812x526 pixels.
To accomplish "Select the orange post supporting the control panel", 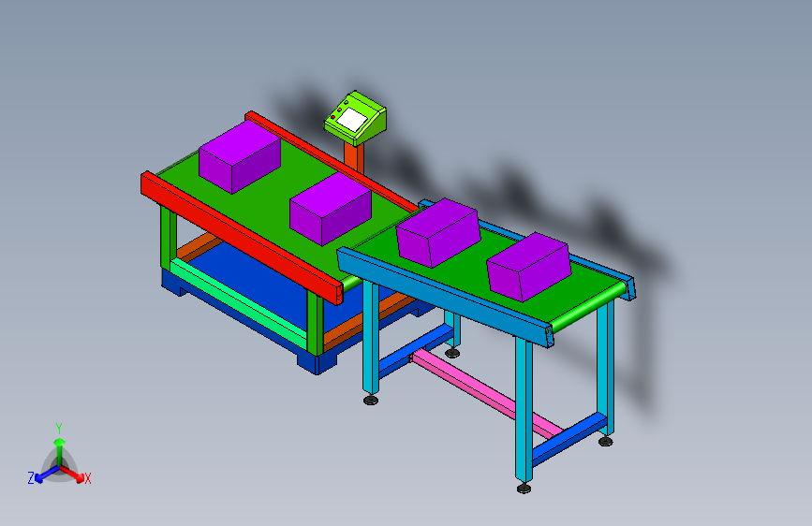I will pyautogui.click(x=354, y=157).
